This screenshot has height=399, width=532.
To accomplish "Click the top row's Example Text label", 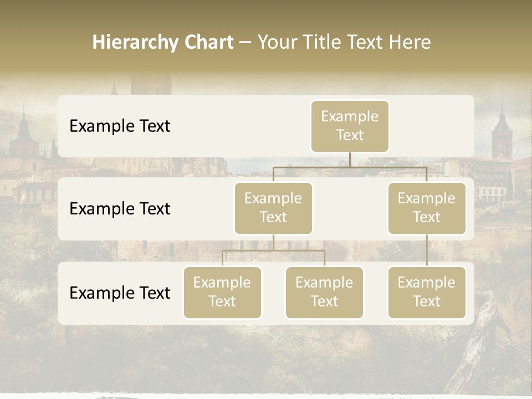I will point(120,126).
